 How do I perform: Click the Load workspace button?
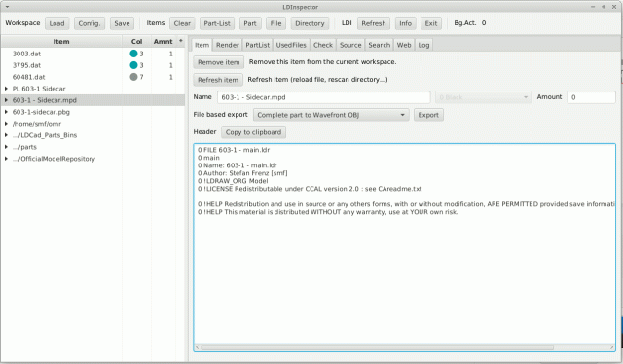[56, 23]
